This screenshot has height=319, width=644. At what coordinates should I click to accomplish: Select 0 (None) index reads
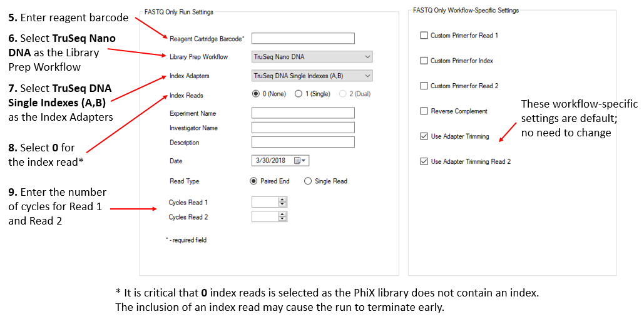click(x=255, y=94)
